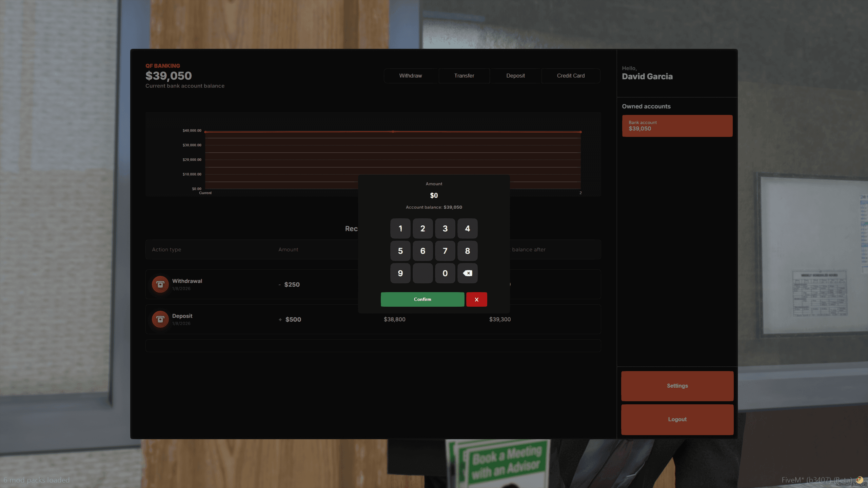The width and height of the screenshot is (868, 488).
Task: Click the $0 amount field
Action: tap(434, 196)
